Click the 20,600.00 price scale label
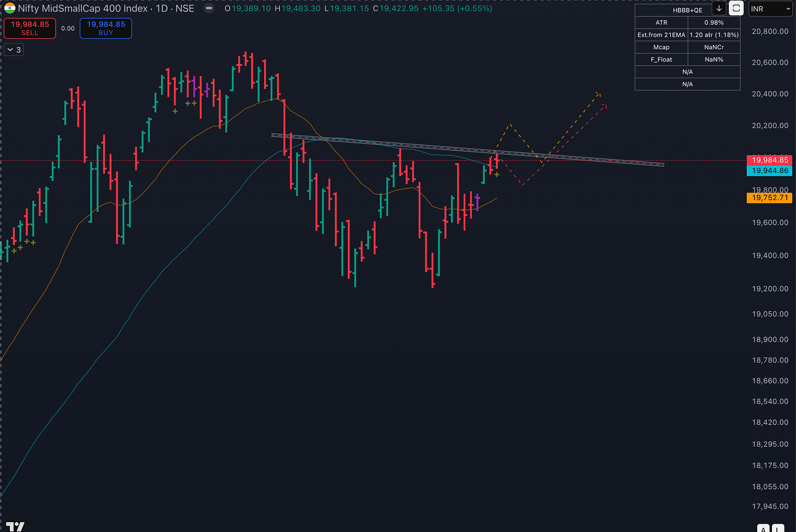This screenshot has width=796, height=532. (770, 62)
